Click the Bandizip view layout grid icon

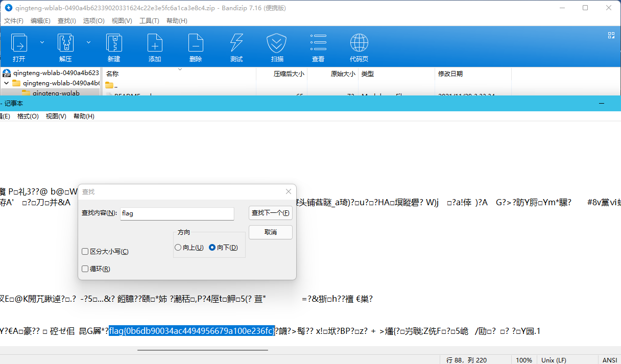611,35
